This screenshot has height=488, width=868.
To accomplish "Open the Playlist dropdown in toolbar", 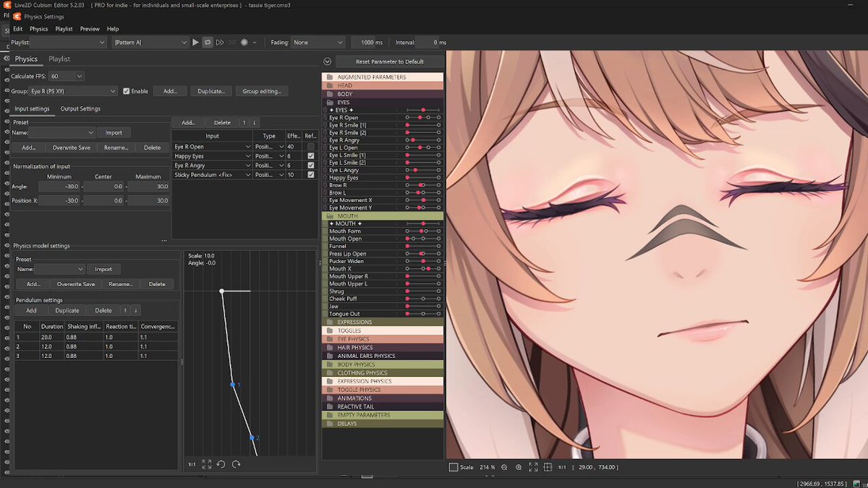I will (x=69, y=43).
